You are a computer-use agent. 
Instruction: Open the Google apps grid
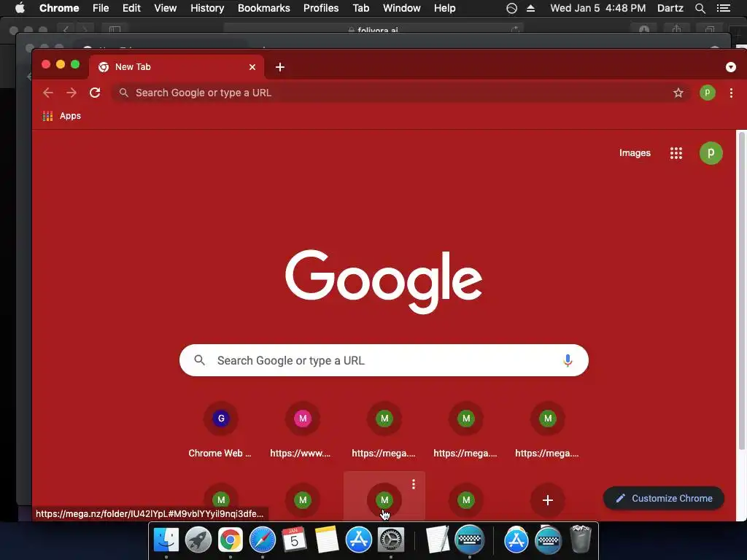click(676, 153)
